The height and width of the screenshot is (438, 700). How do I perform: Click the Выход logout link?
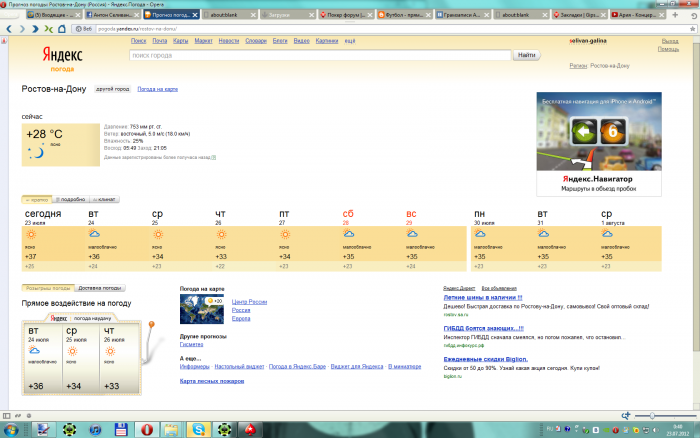670,41
